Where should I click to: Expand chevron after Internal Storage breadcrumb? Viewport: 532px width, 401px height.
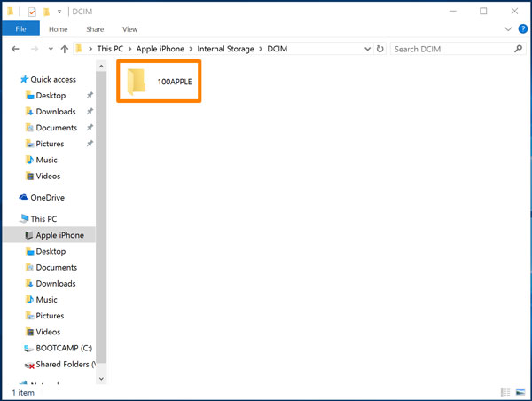pyautogui.click(x=261, y=49)
